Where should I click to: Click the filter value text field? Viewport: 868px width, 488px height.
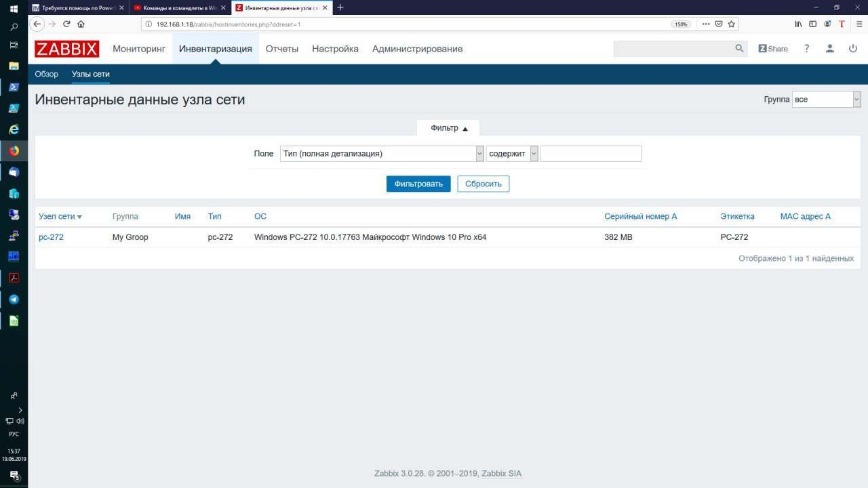[591, 154]
